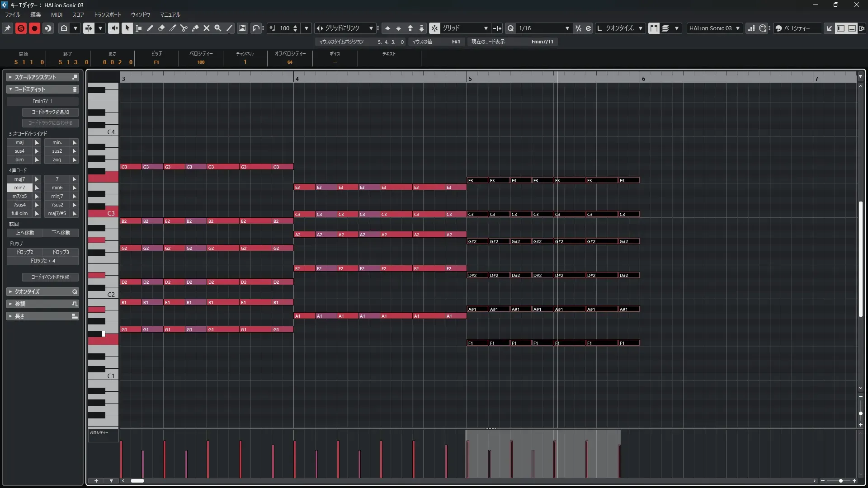The image size is (868, 488).
Task: Select the Line drawing tool
Action: tap(229, 28)
